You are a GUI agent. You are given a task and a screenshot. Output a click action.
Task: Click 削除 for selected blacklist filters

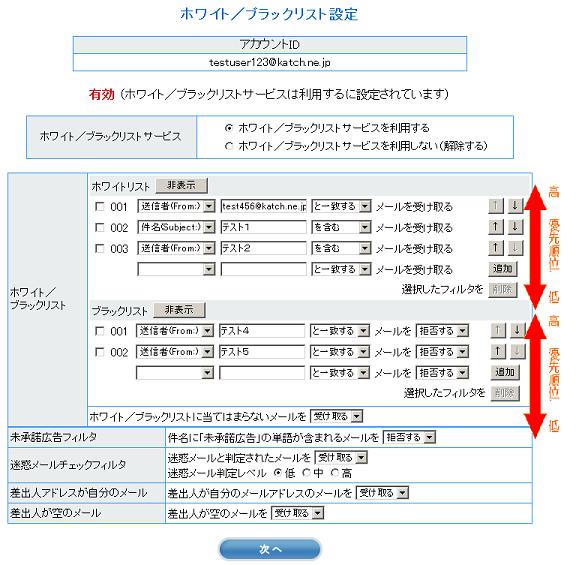tap(505, 393)
